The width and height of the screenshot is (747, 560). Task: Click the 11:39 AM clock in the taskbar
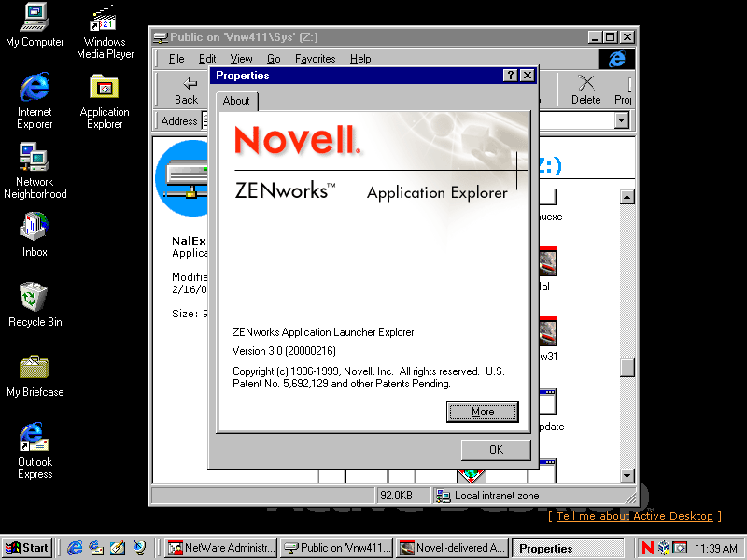(715, 549)
